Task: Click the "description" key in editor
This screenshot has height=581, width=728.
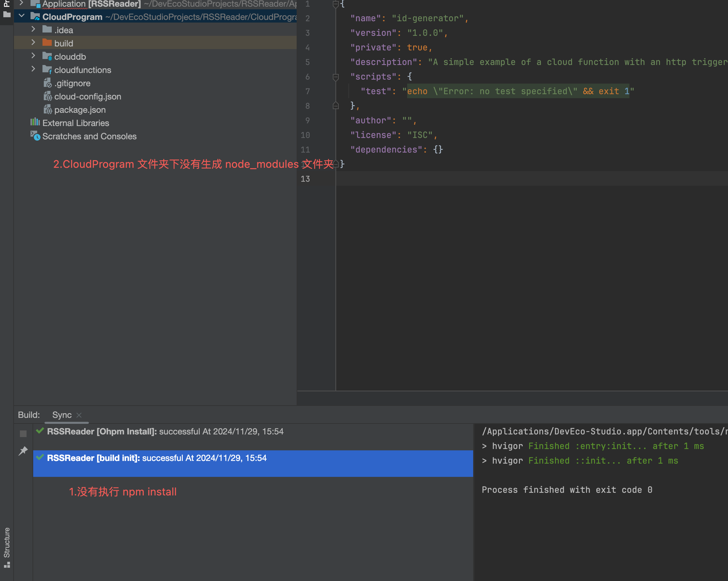Action: (x=383, y=62)
